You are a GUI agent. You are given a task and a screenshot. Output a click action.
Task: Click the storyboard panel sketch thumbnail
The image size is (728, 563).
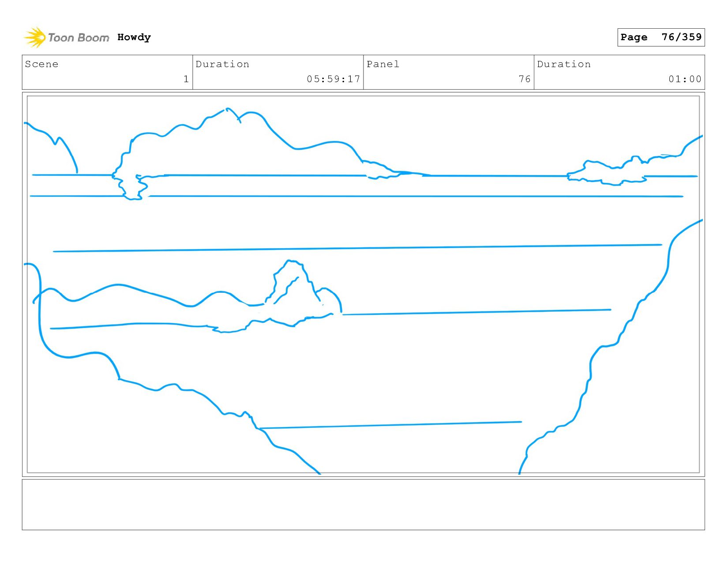coord(363,284)
